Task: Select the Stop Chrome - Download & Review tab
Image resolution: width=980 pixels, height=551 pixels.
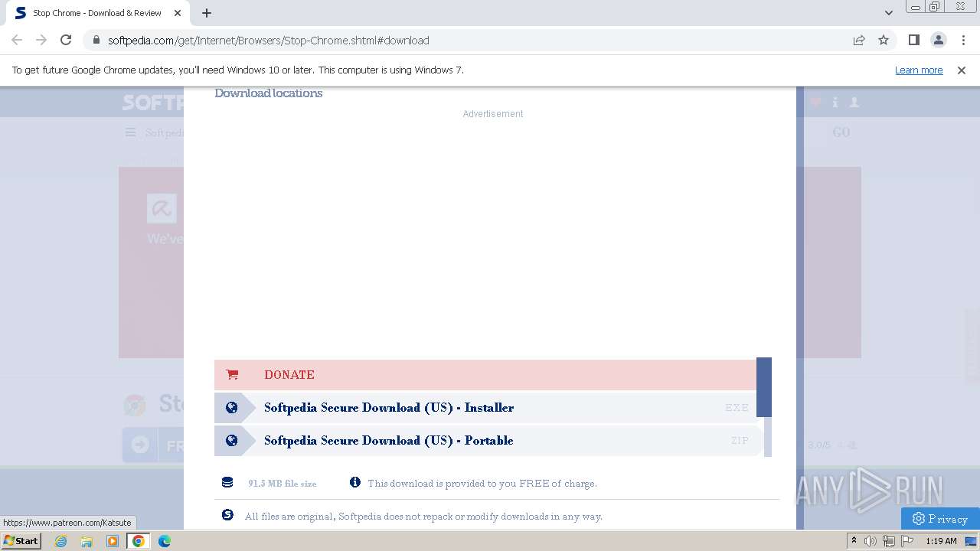Action: (97, 13)
